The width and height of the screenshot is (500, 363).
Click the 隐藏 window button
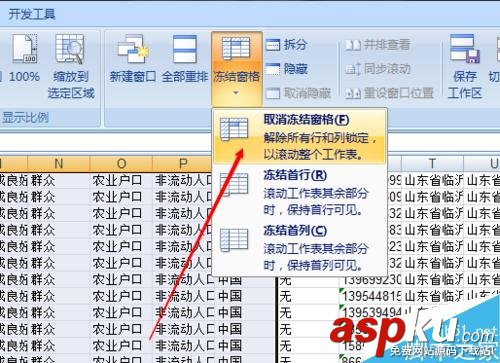point(287,69)
